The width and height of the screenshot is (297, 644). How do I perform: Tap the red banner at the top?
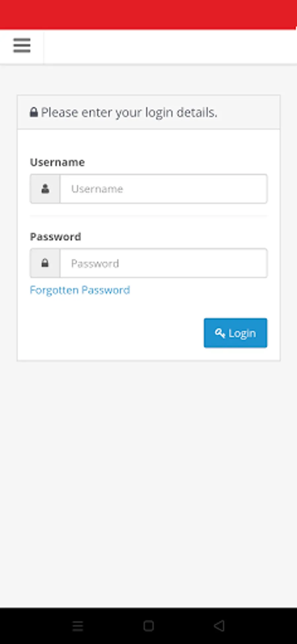click(x=148, y=15)
